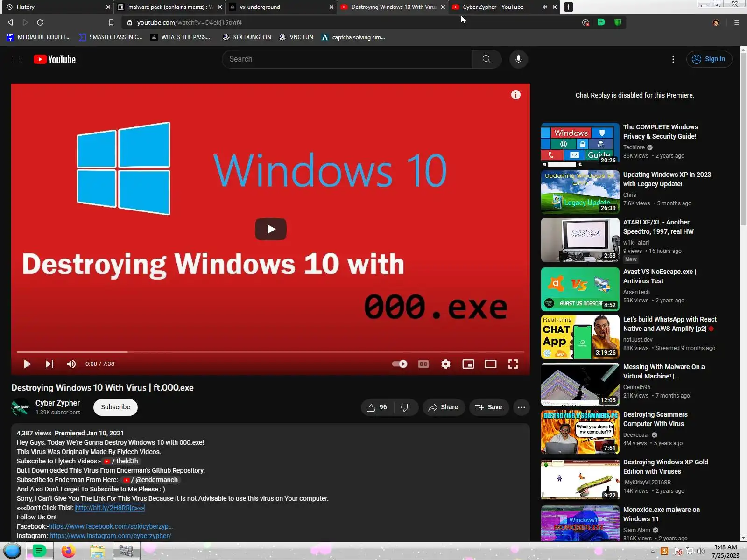
Task: Go forward in the browser
Action: coord(25,22)
